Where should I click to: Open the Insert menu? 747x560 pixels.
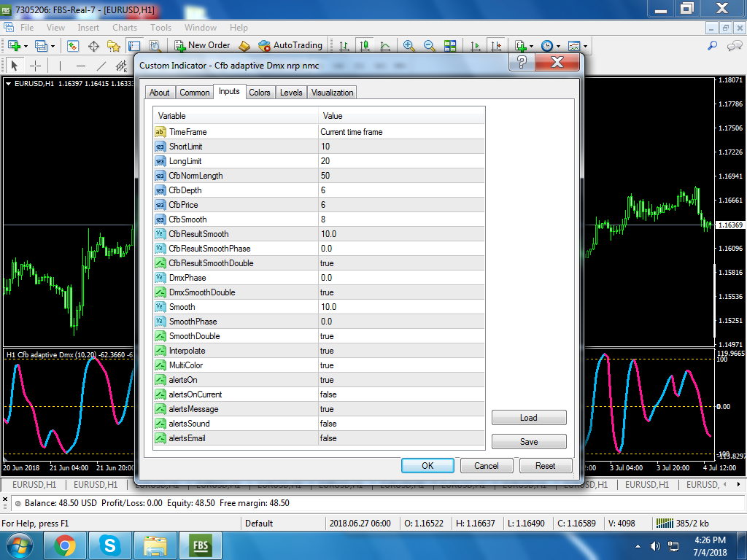(x=88, y=28)
